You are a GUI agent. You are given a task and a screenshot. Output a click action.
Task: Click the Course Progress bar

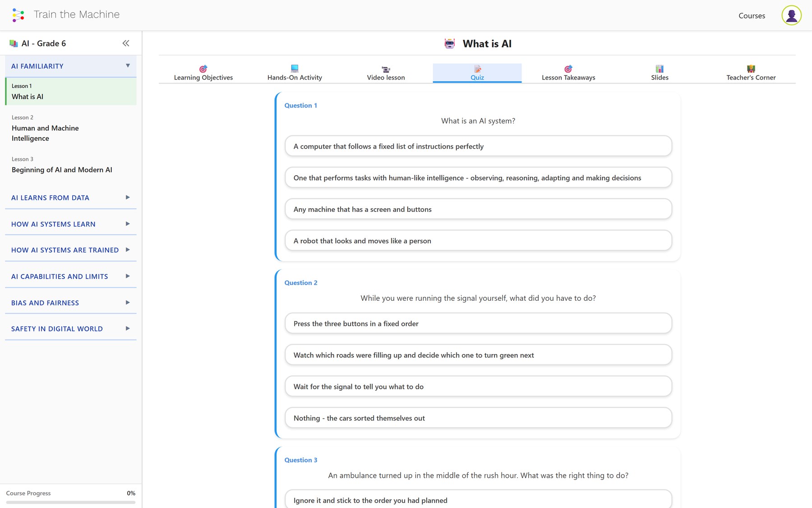click(71, 502)
